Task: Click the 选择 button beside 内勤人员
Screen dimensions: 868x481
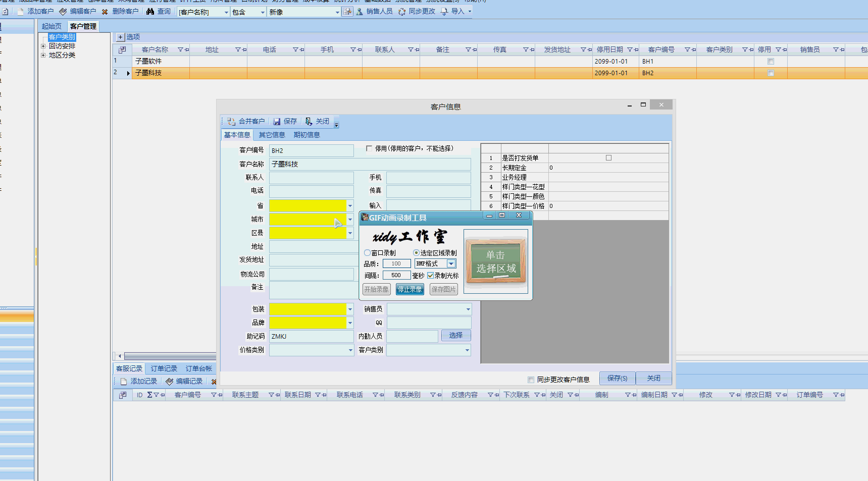Action: [x=455, y=336]
